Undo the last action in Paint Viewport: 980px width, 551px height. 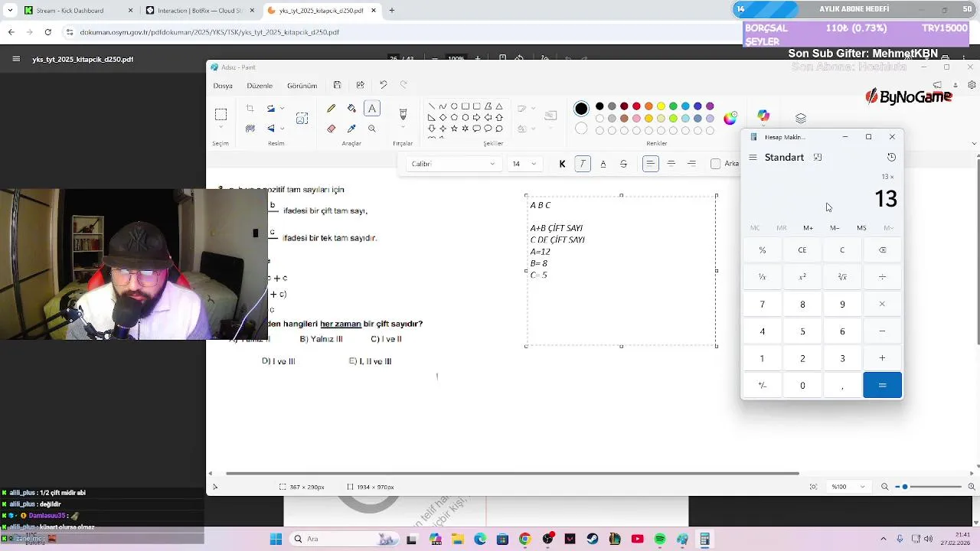[384, 85]
